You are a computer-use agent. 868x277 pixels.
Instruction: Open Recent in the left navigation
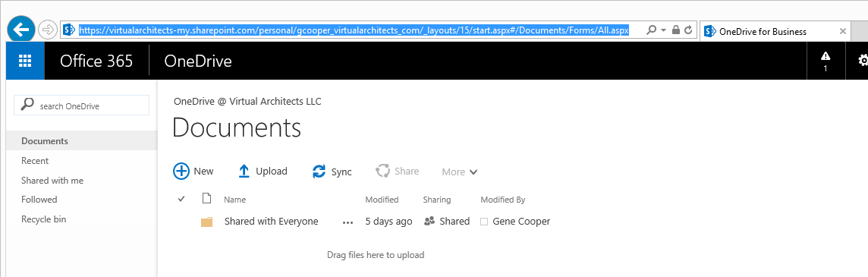[35, 161]
